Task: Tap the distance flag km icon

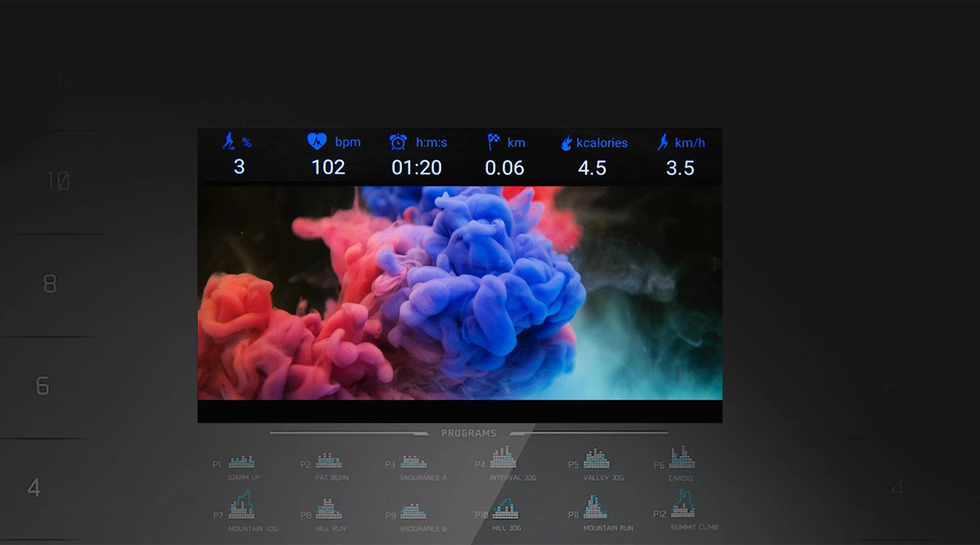Action: (x=493, y=142)
